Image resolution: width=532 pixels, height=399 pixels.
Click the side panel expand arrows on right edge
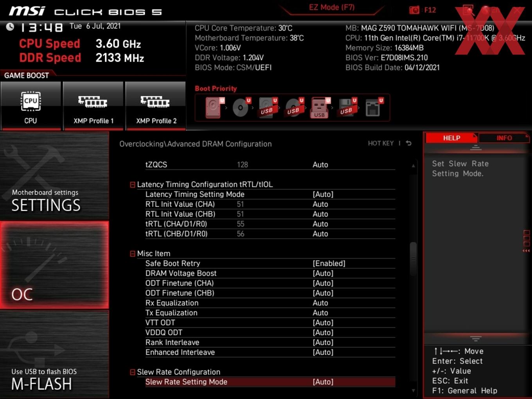526,251
